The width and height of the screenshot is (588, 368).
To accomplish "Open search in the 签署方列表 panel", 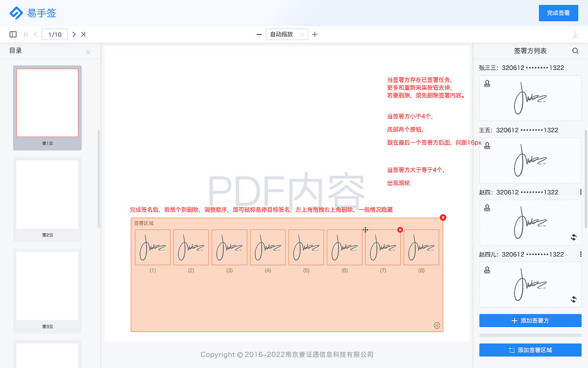I will pyautogui.click(x=575, y=51).
